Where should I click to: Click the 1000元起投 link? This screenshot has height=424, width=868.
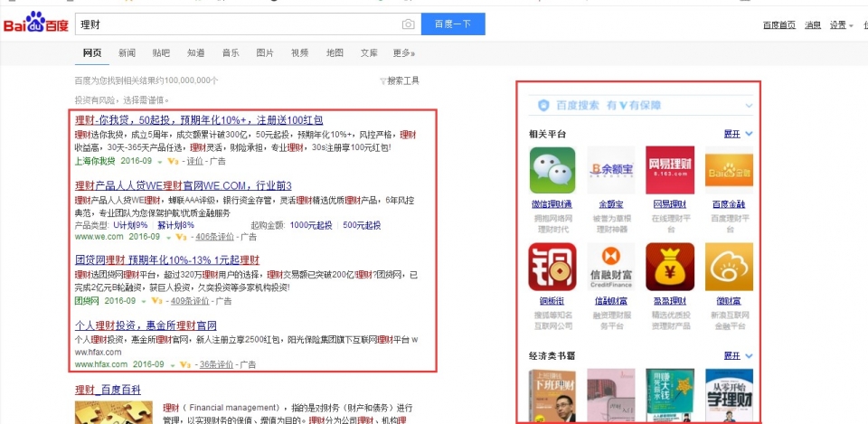click(x=311, y=225)
